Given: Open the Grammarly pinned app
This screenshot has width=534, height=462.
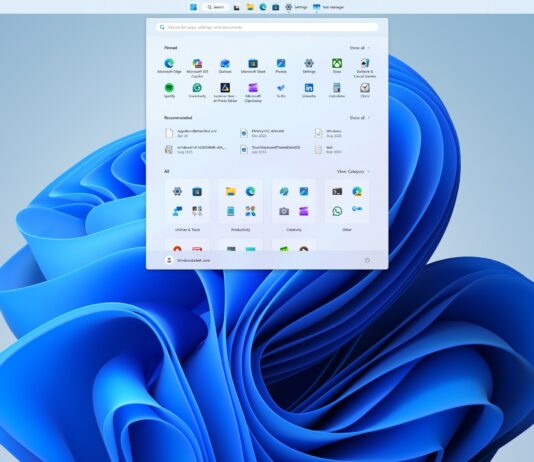Looking at the screenshot, I should (197, 90).
